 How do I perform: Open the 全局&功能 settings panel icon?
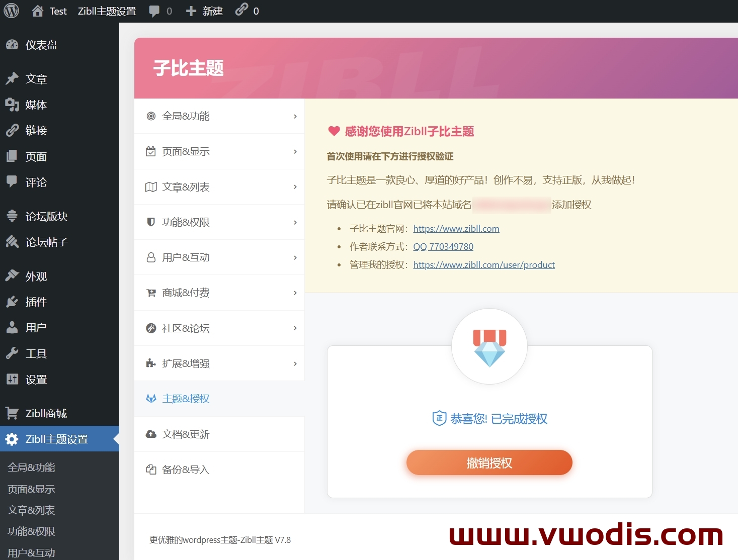[x=150, y=116]
